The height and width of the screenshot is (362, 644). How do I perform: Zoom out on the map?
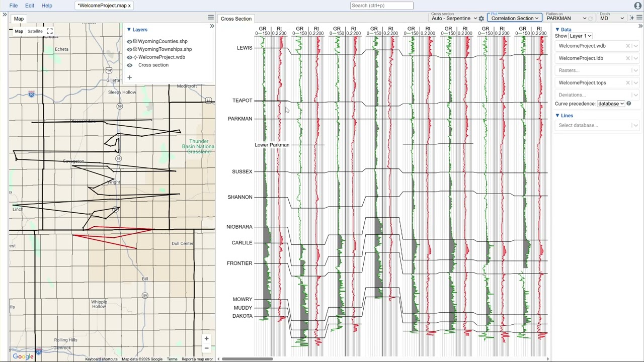206,348
